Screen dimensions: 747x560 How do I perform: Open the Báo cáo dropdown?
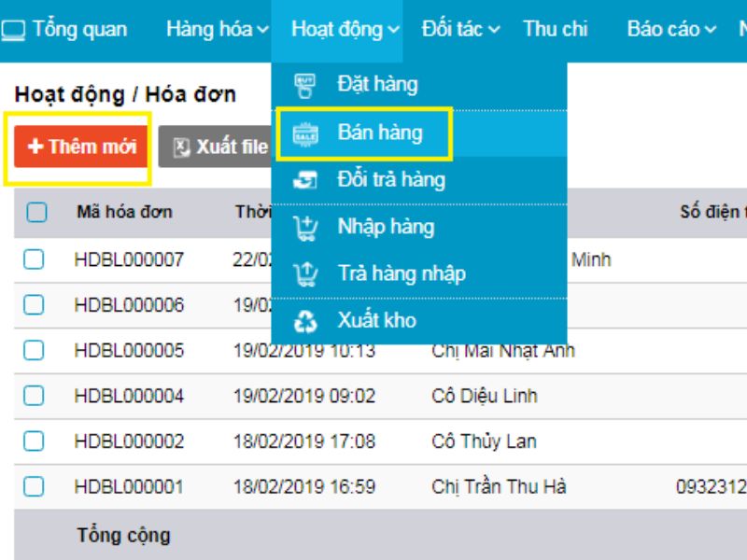[672, 28]
